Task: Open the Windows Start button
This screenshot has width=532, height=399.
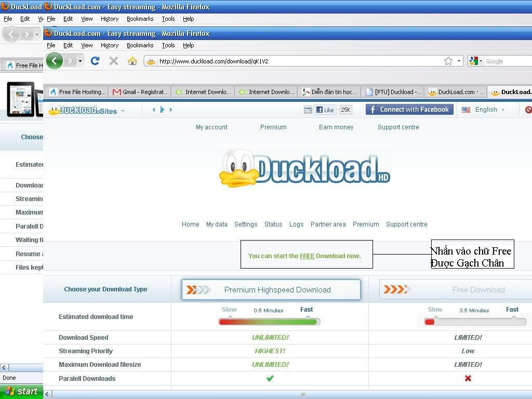Action: click(21, 392)
